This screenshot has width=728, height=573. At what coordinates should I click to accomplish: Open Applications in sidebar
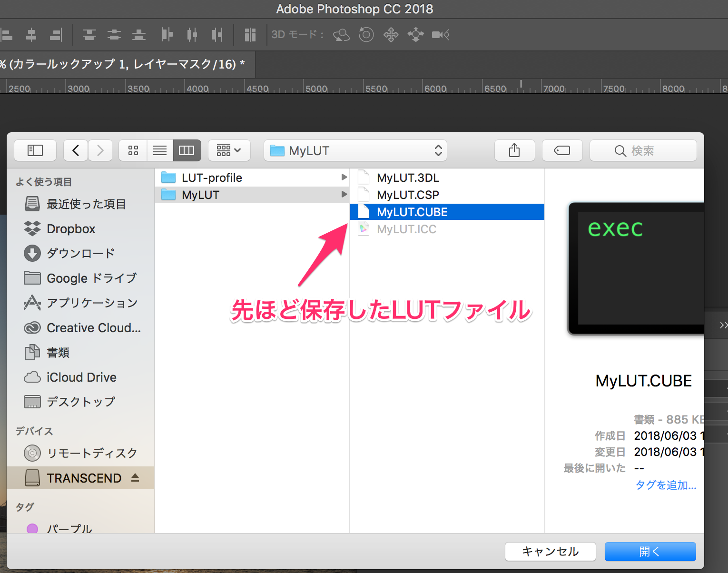(80, 303)
